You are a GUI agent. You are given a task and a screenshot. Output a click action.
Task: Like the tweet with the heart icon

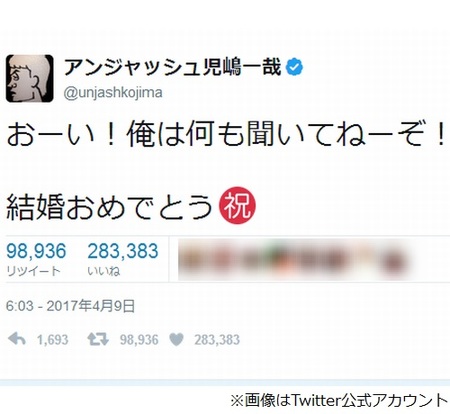[176, 340]
